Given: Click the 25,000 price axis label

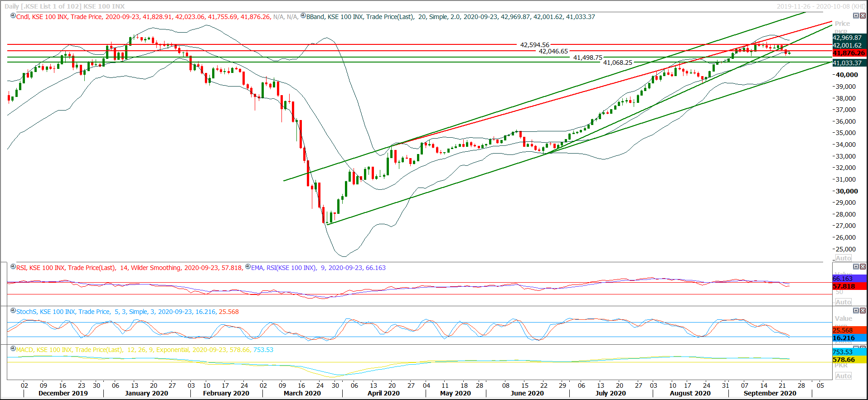Looking at the screenshot, I should click(x=846, y=249).
